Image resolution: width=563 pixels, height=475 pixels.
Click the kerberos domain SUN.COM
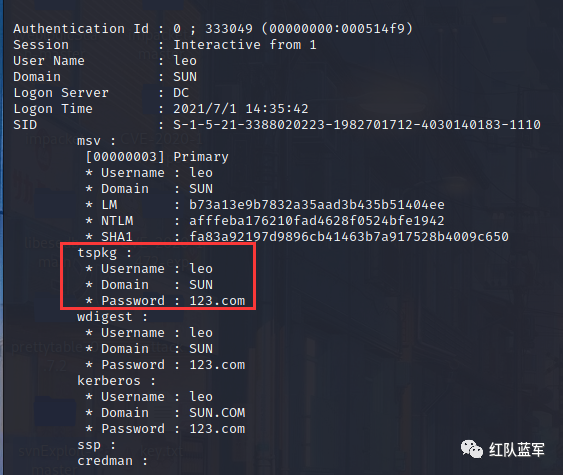(x=217, y=413)
